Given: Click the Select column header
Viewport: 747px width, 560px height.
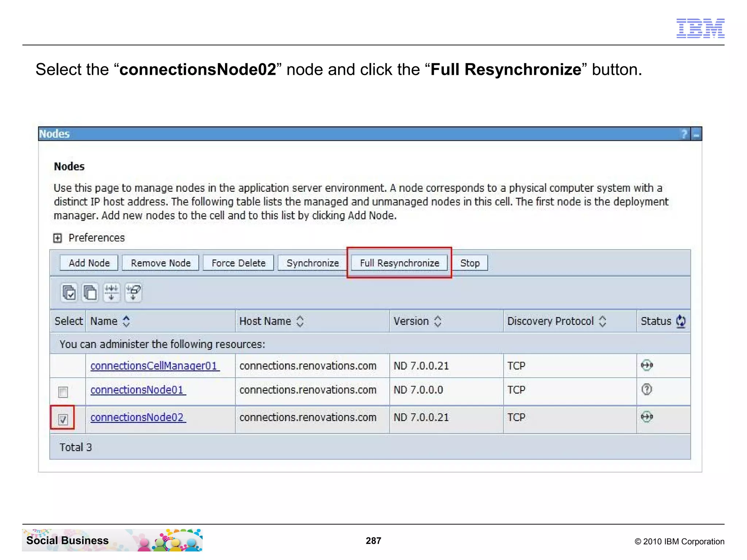Looking at the screenshot, I should coord(69,321).
